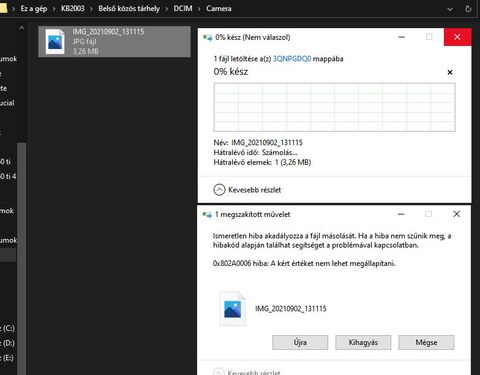480x375 pixels.
Task: Expand the chevron after KB2003 in breadcrumb
Action: (x=91, y=9)
